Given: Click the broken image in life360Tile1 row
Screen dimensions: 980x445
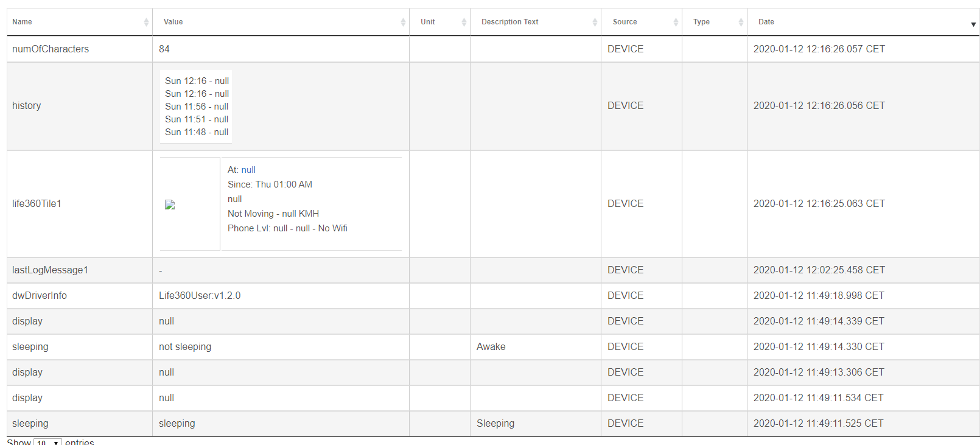Looking at the screenshot, I should (170, 205).
